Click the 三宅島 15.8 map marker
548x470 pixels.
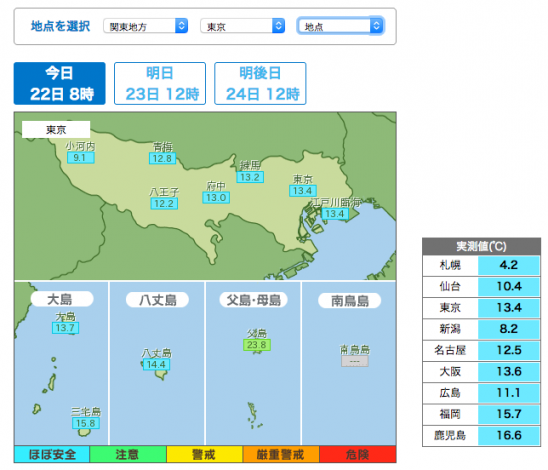pyautogui.click(x=86, y=423)
